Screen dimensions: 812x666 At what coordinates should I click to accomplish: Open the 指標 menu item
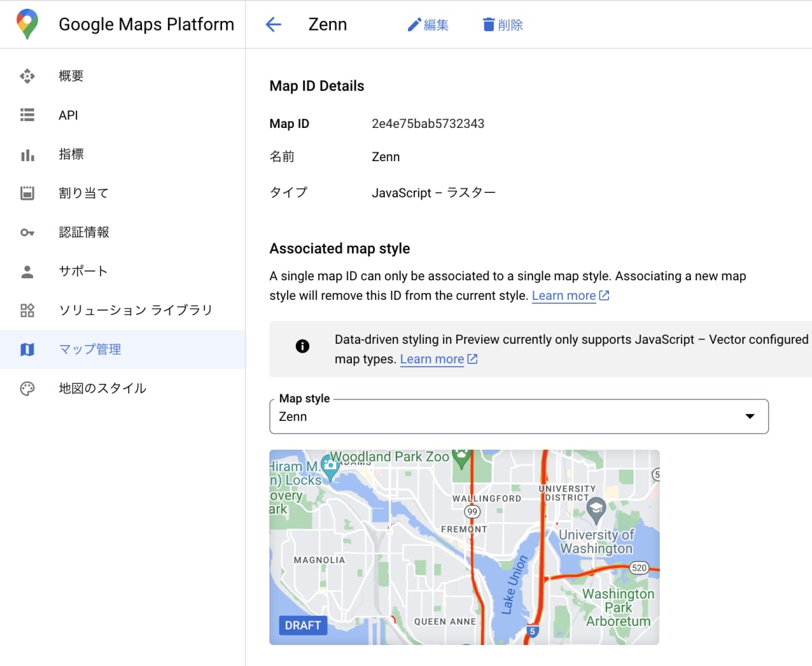point(122,154)
